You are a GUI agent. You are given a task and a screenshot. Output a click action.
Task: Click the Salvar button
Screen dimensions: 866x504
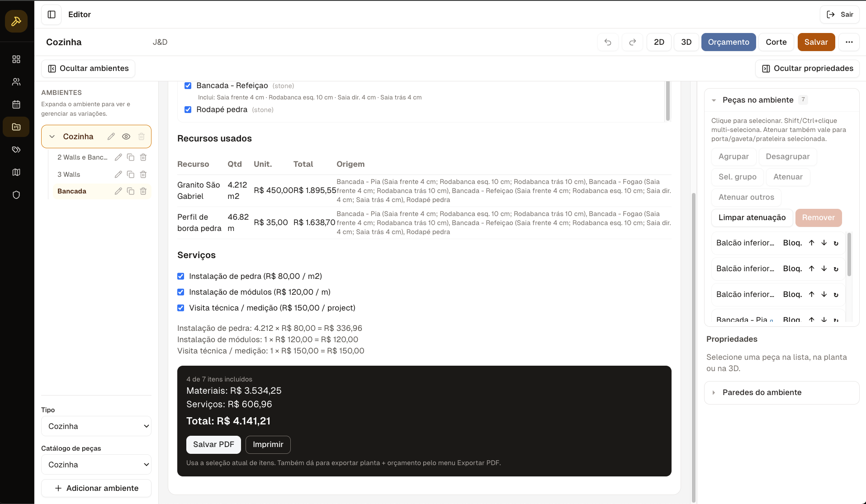tap(816, 42)
